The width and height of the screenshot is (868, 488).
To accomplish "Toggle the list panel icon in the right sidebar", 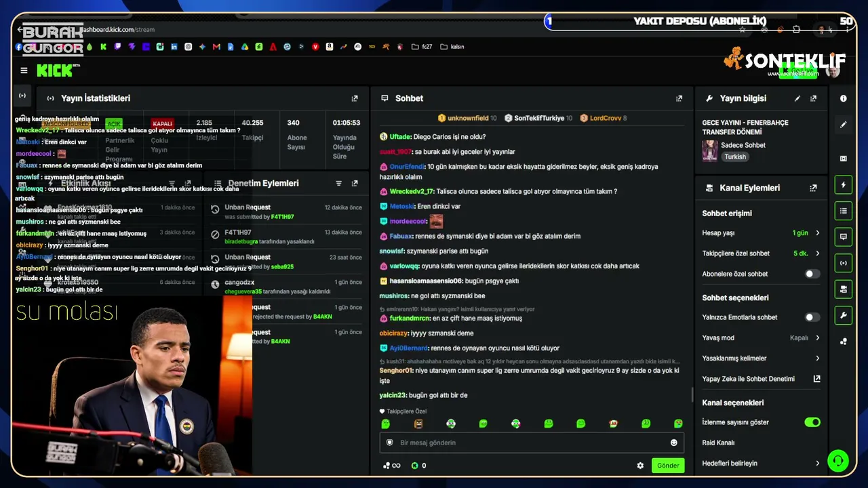I will coord(844,211).
